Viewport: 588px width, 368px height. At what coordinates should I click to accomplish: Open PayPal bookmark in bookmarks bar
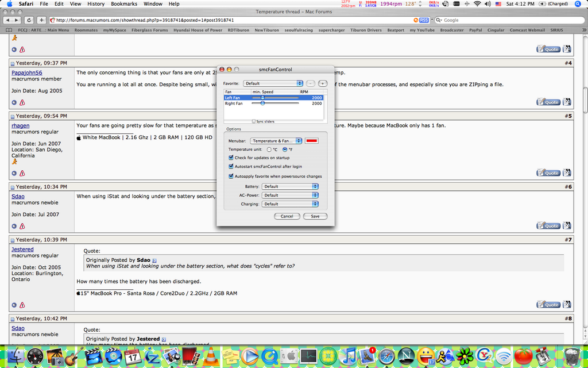475,30
